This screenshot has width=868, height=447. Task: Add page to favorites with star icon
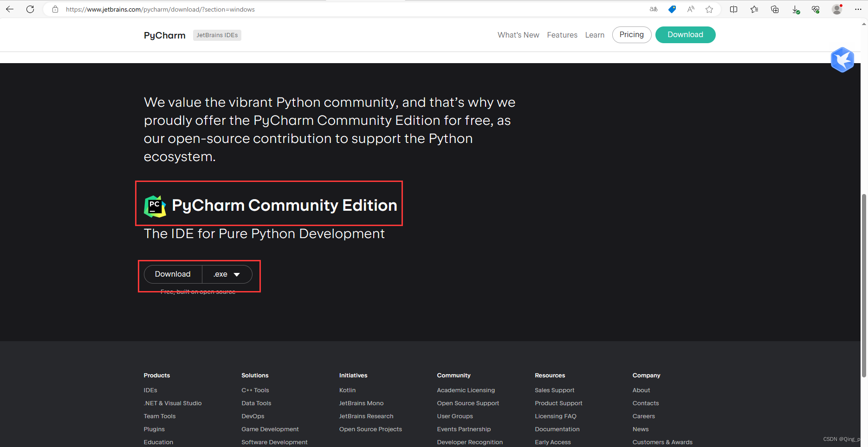[709, 9]
